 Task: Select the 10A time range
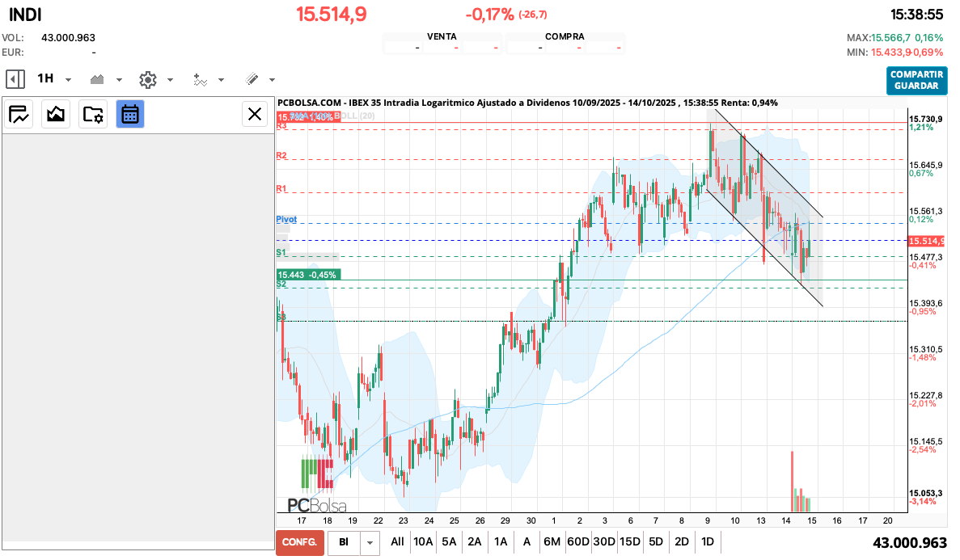point(423,541)
